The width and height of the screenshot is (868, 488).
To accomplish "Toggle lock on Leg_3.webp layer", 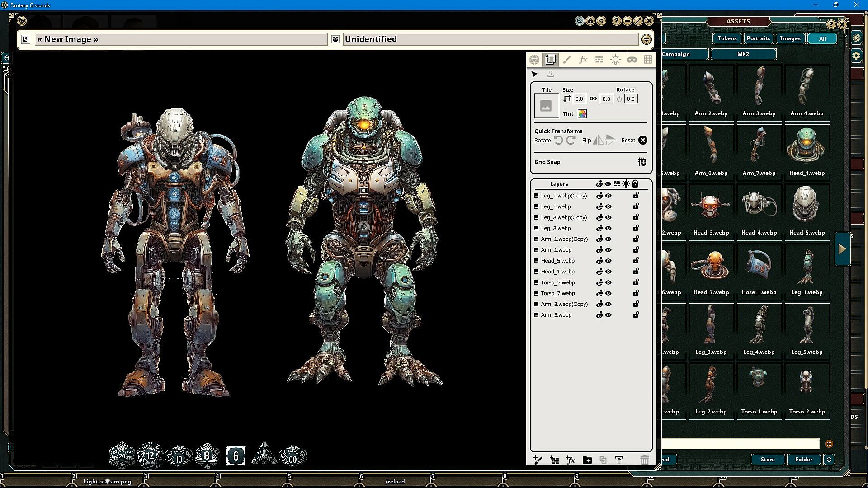I will pos(636,228).
